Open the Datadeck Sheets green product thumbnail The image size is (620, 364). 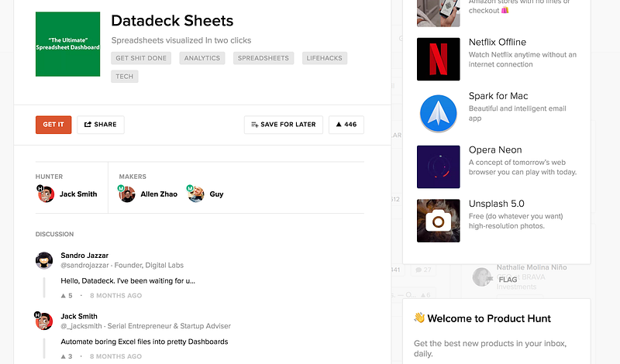click(67, 44)
